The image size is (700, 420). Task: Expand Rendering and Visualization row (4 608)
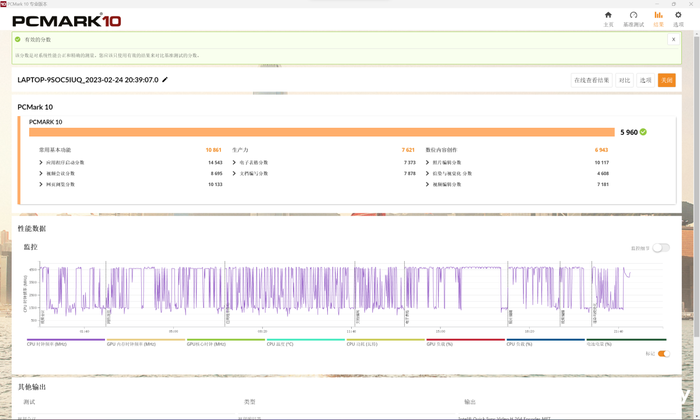click(427, 173)
